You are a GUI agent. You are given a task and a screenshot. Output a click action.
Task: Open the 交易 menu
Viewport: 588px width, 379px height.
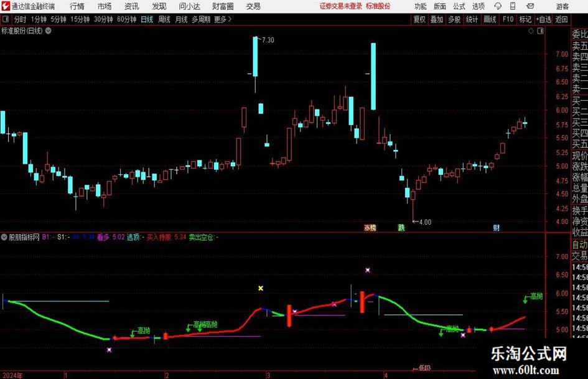253,6
